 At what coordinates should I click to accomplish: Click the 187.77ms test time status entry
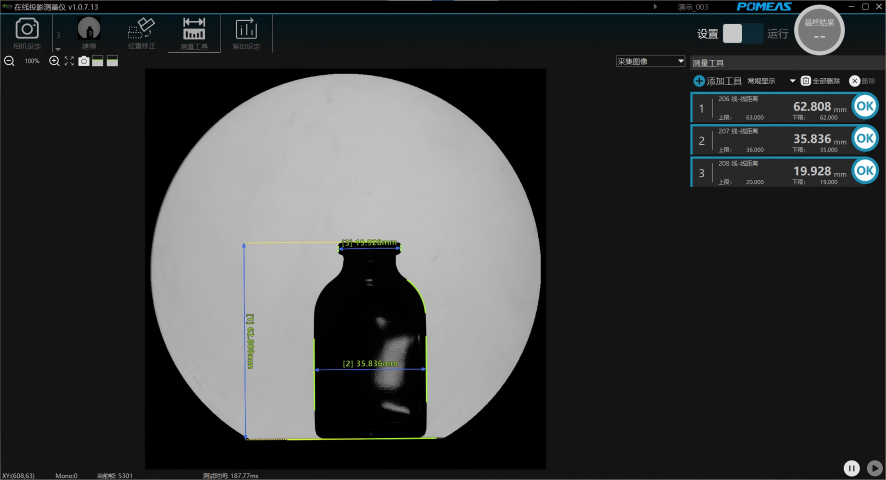(x=230, y=475)
